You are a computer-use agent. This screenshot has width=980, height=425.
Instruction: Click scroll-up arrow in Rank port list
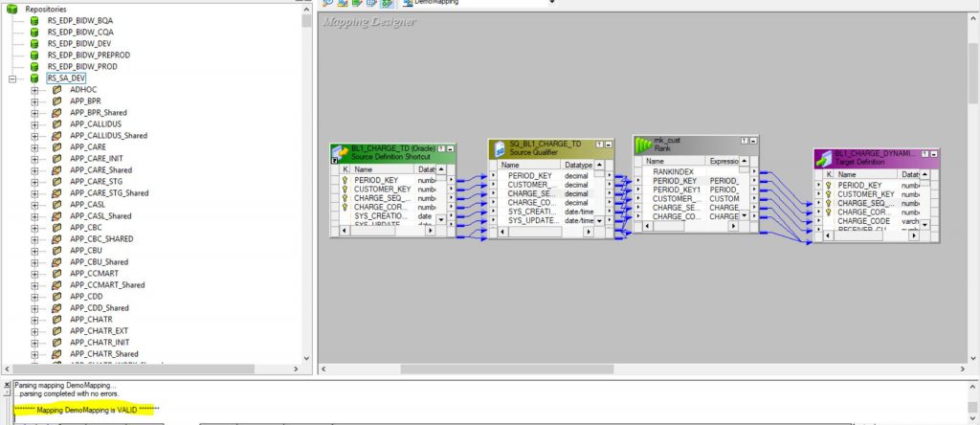point(744,161)
